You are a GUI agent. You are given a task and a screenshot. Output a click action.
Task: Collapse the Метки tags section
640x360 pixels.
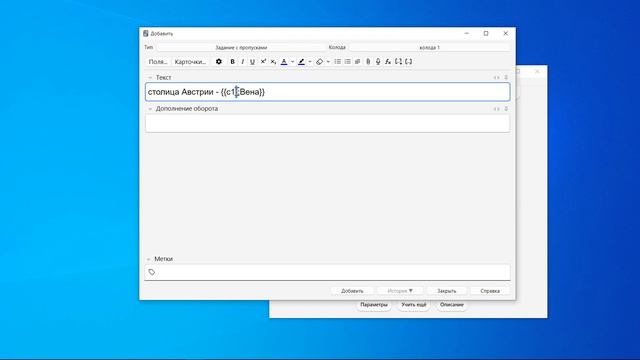149,259
